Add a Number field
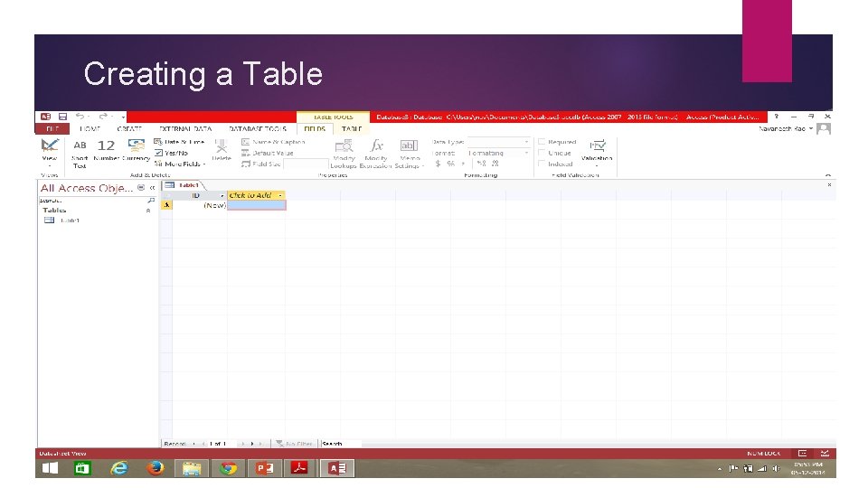The width and height of the screenshot is (868, 488). click(x=107, y=151)
